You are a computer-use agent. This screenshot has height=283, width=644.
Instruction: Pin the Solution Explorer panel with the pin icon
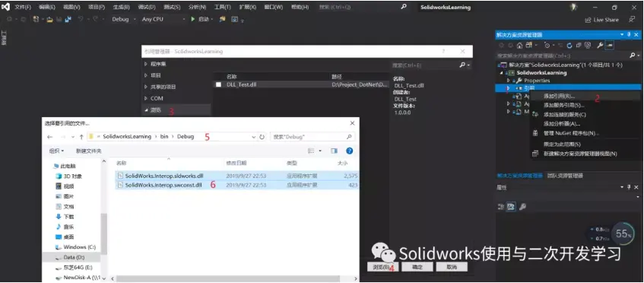(x=629, y=35)
